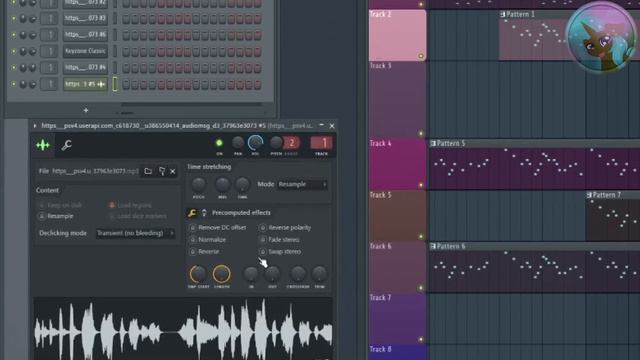Click the sampler PAN knob
Viewport: 640px width, 360px height.
click(238, 143)
